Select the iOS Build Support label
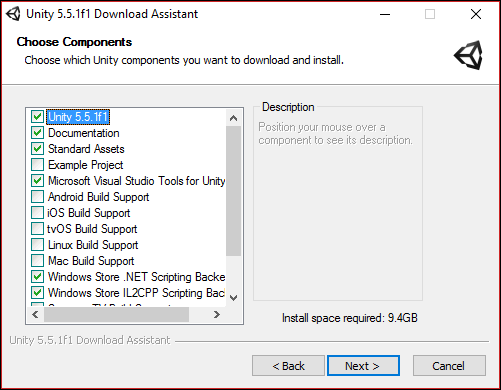The width and height of the screenshot is (501, 390). tap(89, 213)
